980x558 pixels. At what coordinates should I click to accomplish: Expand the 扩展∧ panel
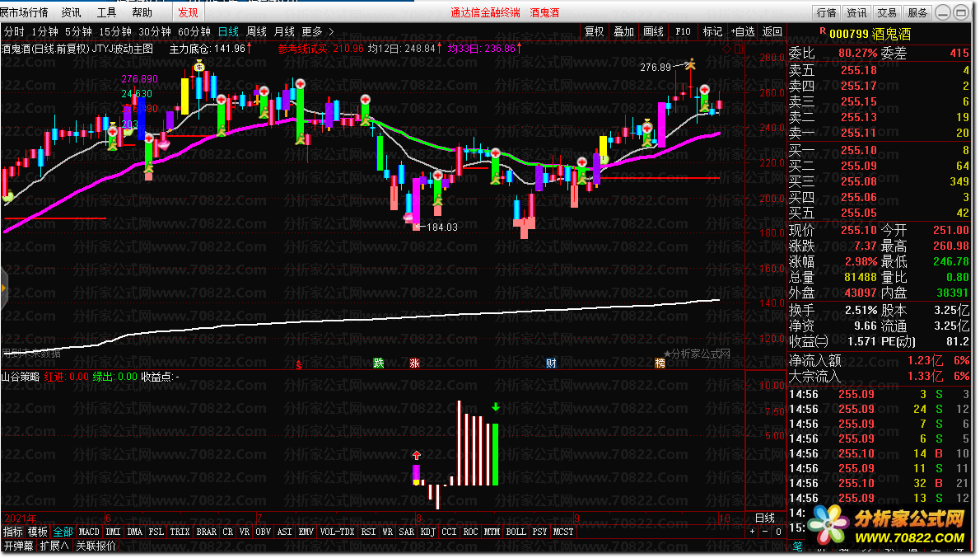pos(54,546)
